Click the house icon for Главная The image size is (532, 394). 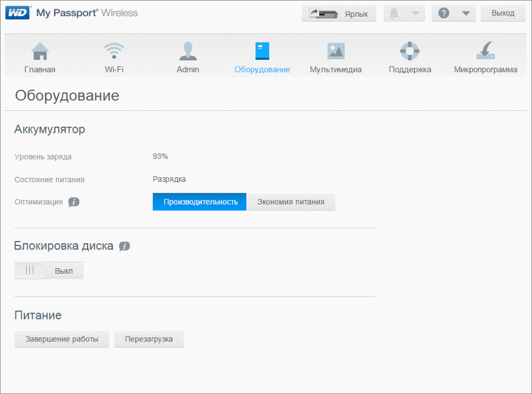(x=40, y=52)
